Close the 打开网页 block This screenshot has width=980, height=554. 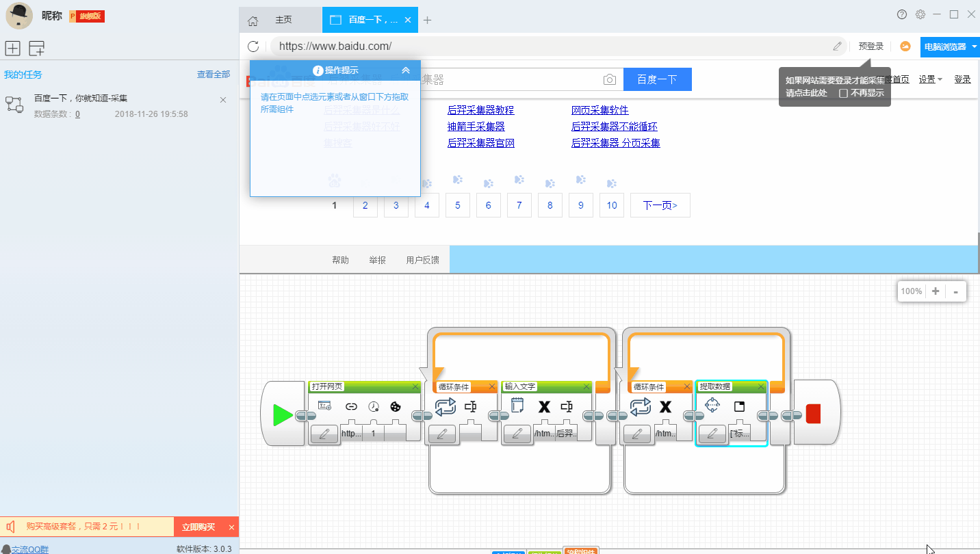click(x=415, y=386)
